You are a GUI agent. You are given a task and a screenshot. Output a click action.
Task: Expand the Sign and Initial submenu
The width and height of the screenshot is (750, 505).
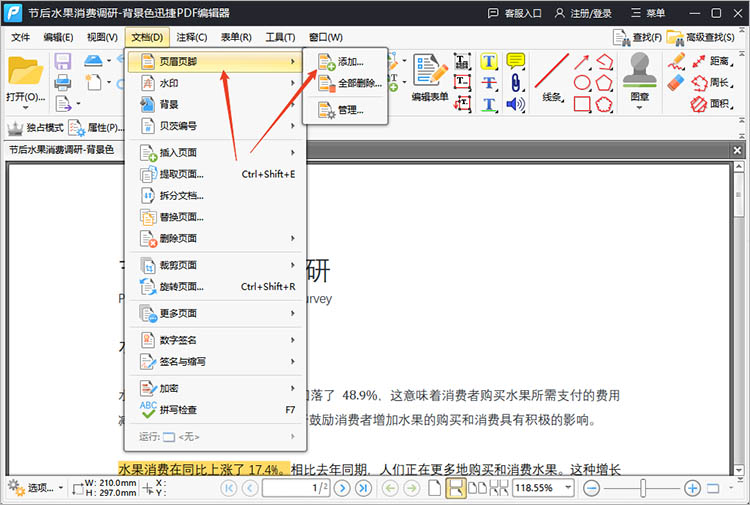[216, 362]
